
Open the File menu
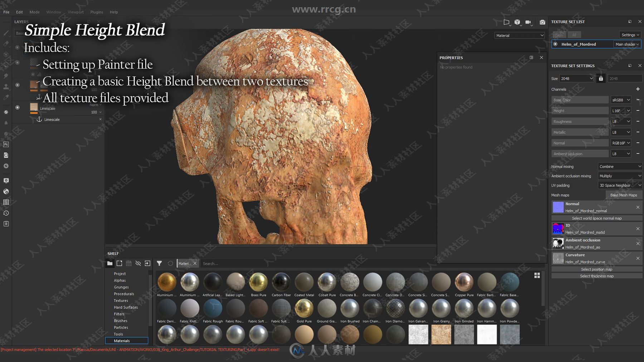pyautogui.click(x=6, y=12)
